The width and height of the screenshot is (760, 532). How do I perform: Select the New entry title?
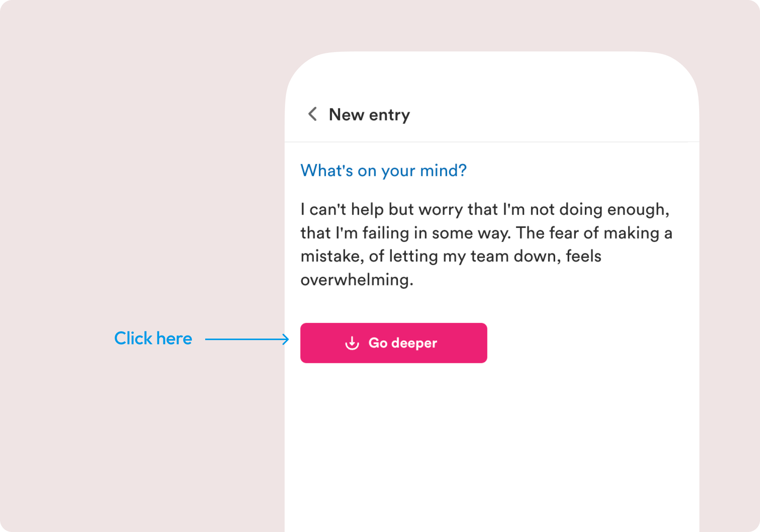pyautogui.click(x=369, y=114)
